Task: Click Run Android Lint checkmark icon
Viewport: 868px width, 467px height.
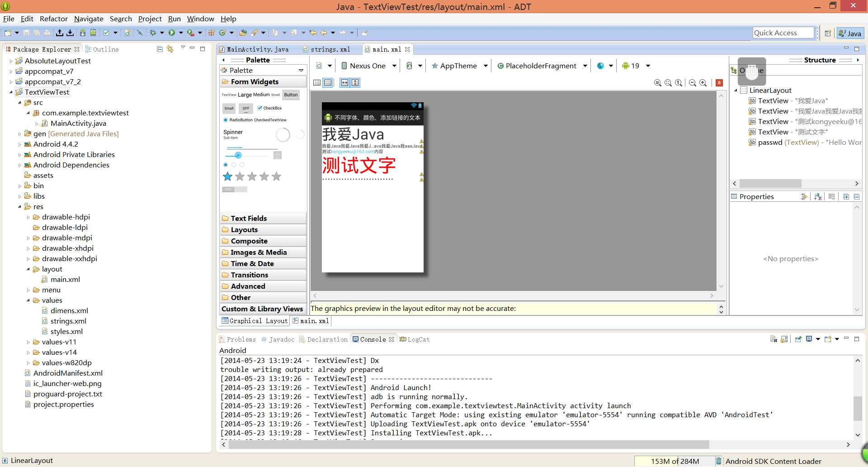Action: point(106,33)
